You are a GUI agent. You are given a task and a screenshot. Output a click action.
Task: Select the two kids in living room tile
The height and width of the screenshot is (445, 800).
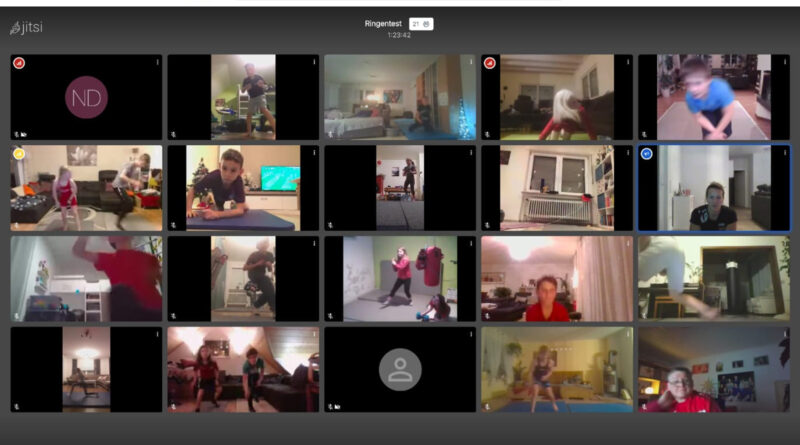tap(86, 188)
